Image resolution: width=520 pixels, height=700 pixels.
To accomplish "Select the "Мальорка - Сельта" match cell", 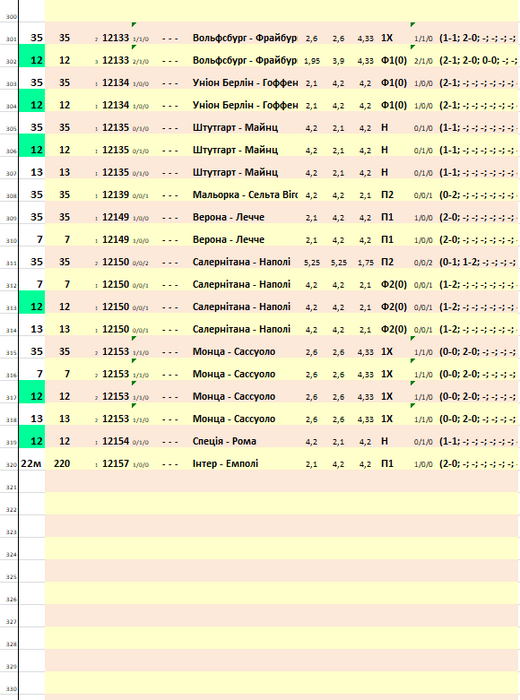I will point(245,195).
